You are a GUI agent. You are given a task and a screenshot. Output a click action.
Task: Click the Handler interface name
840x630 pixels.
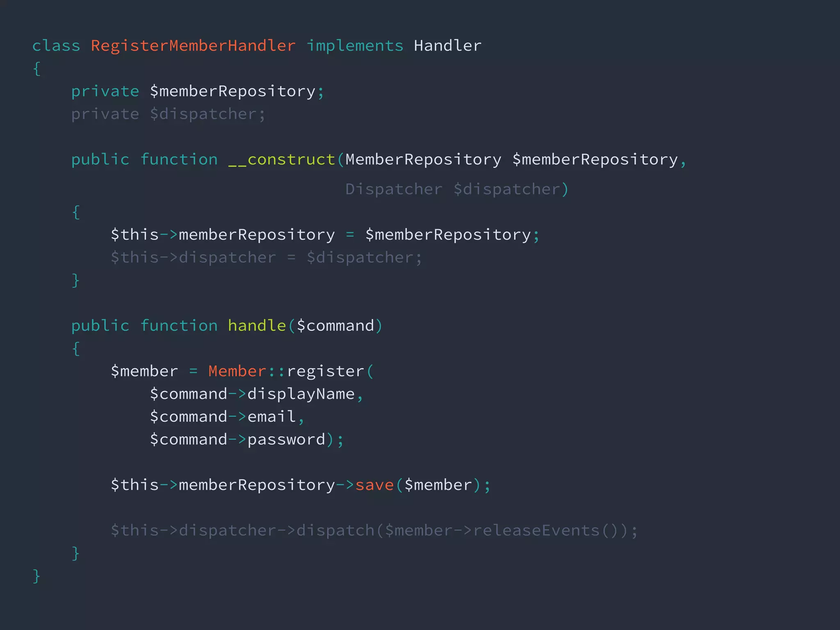[x=447, y=46]
